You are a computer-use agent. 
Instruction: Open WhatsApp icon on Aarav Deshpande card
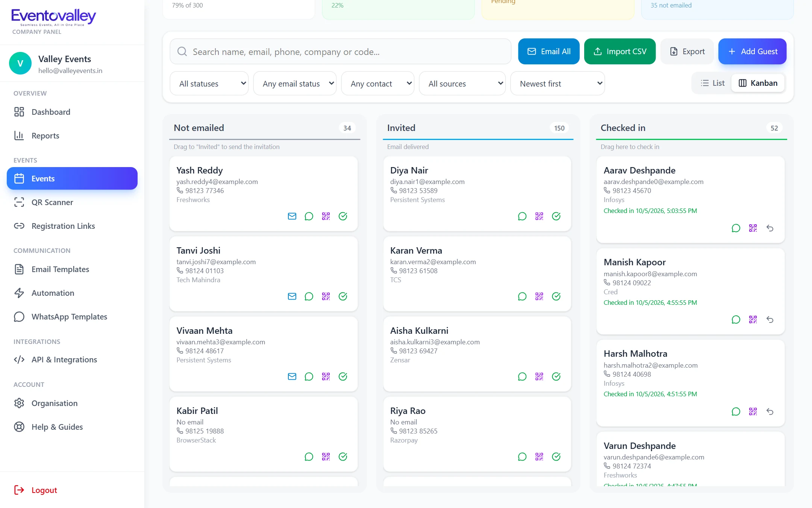pos(736,228)
